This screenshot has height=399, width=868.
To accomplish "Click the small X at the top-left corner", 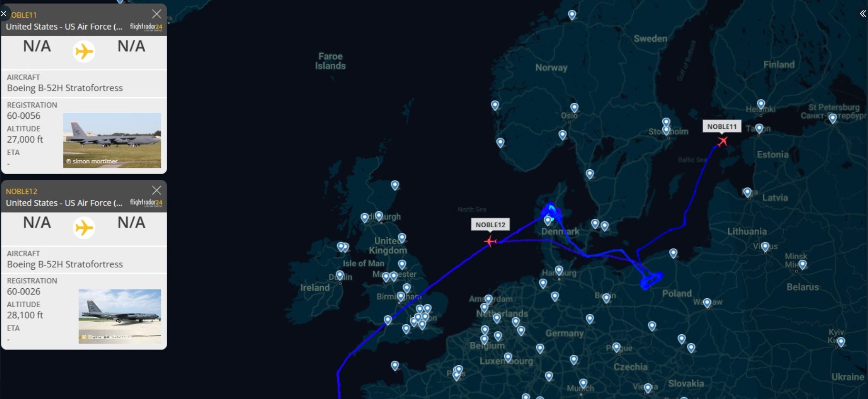I will click(4, 14).
